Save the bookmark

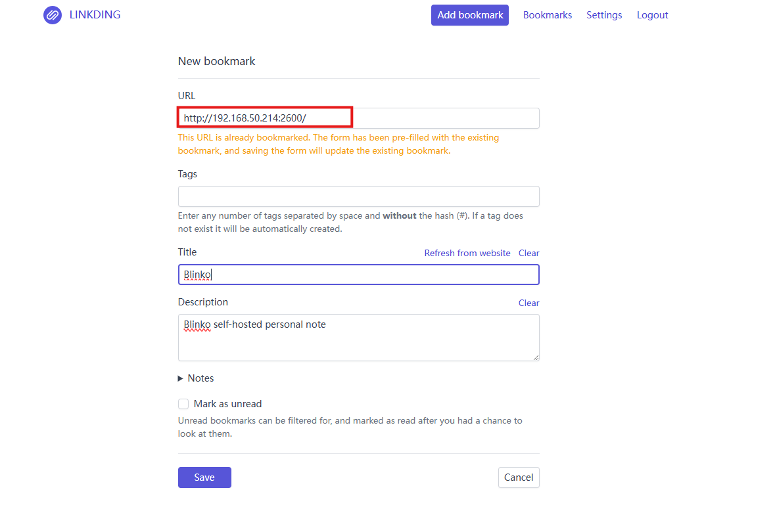[204, 477]
